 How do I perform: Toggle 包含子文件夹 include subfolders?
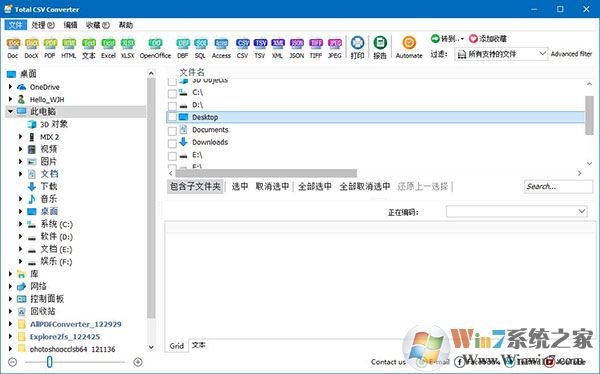pyautogui.click(x=195, y=186)
